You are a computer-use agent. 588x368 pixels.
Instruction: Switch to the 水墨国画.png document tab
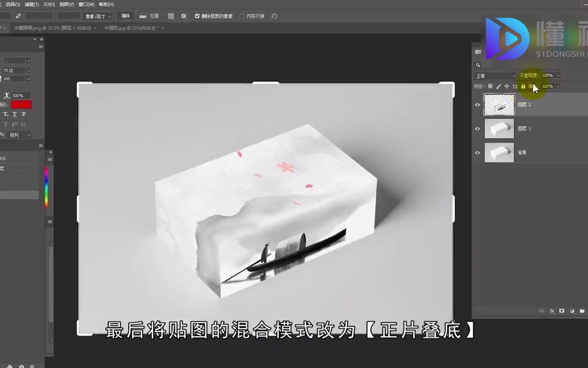point(52,28)
